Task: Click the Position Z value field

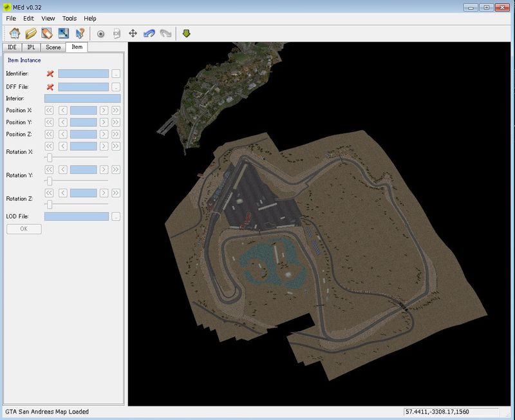Action: click(x=84, y=134)
